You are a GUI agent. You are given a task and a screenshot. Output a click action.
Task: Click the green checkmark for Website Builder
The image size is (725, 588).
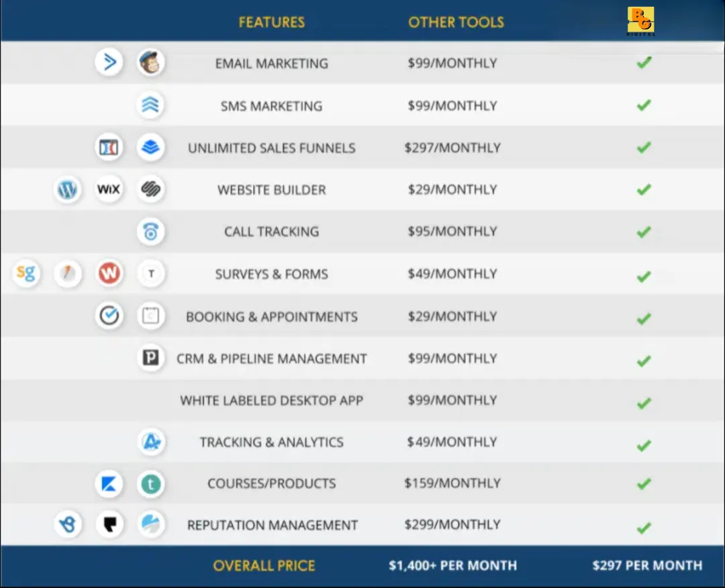point(644,189)
